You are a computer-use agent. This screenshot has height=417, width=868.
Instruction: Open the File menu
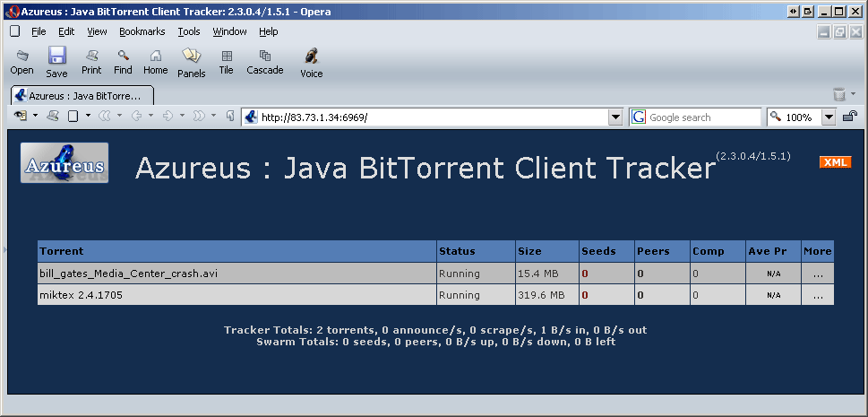39,31
